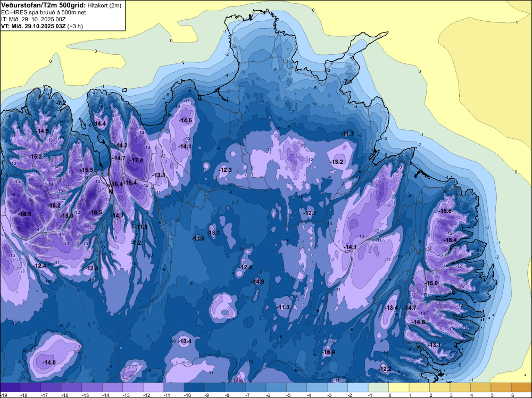Click the -19 color swatch in the legend
532x398 pixels.
(10, 387)
